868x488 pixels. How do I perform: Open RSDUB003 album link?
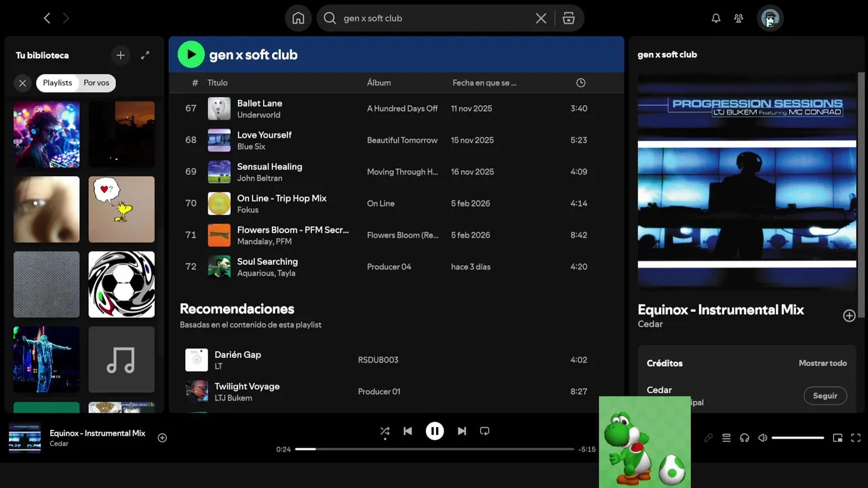point(378,360)
